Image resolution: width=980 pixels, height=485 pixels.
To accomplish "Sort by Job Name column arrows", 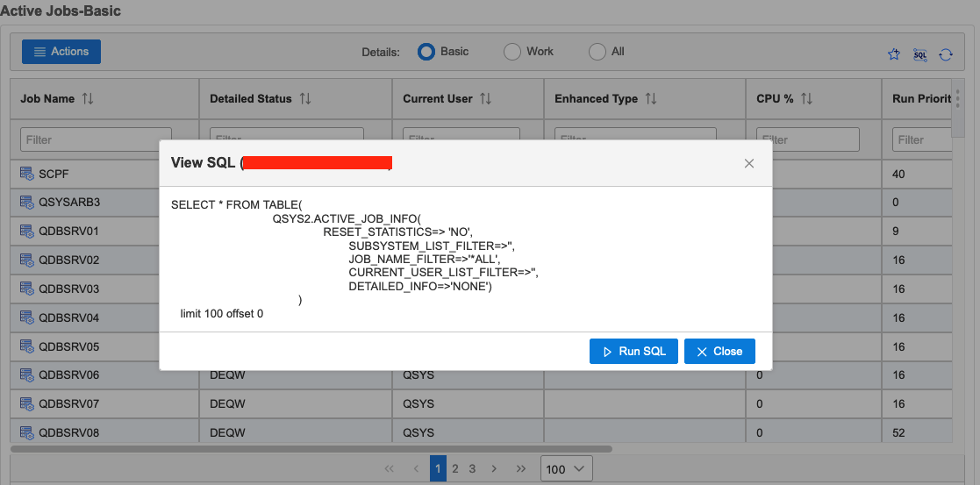I will coord(88,99).
